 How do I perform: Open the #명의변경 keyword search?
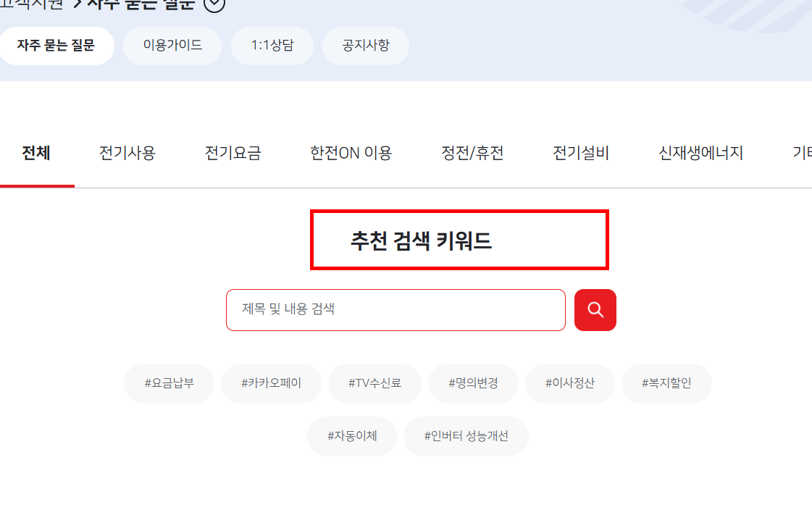[x=474, y=383]
